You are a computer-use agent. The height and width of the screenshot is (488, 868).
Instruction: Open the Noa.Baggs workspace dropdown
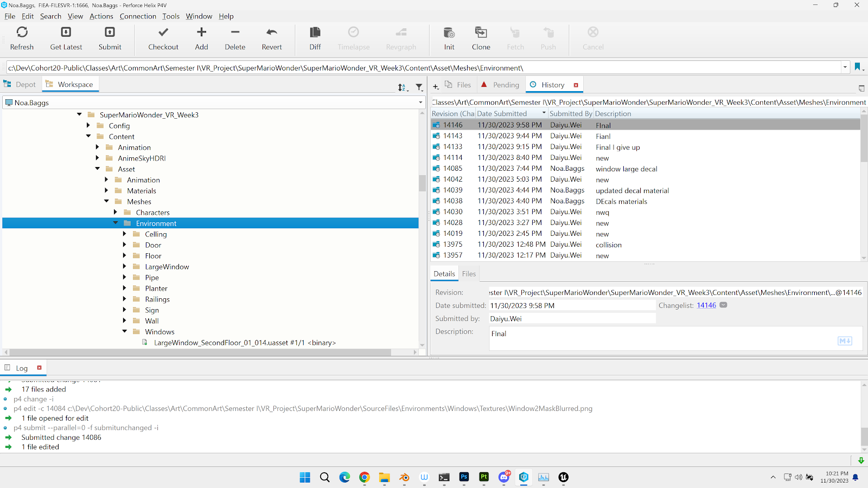[x=420, y=102]
